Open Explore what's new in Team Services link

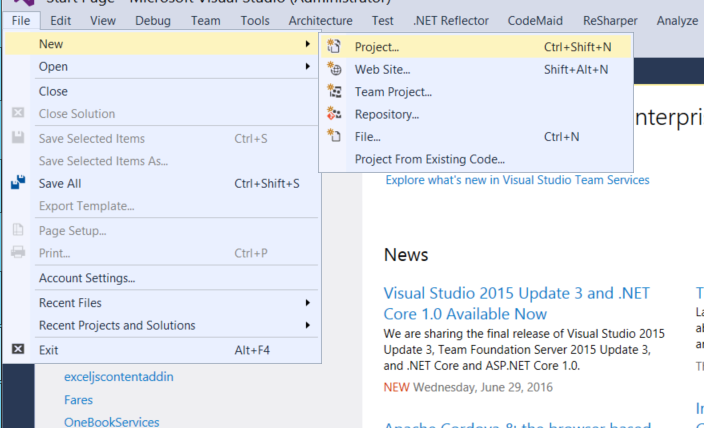tap(517, 180)
